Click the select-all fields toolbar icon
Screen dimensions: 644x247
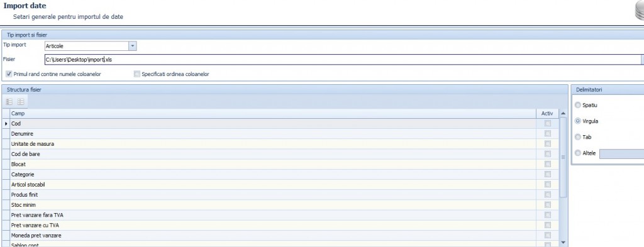tap(9, 102)
